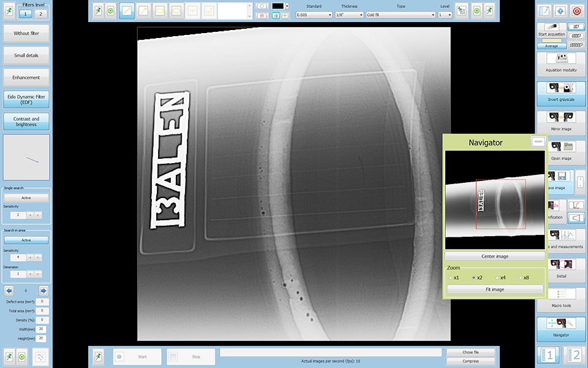588x368 pixels.
Task: Click the red power button icon
Action: pyautogui.click(x=577, y=11)
